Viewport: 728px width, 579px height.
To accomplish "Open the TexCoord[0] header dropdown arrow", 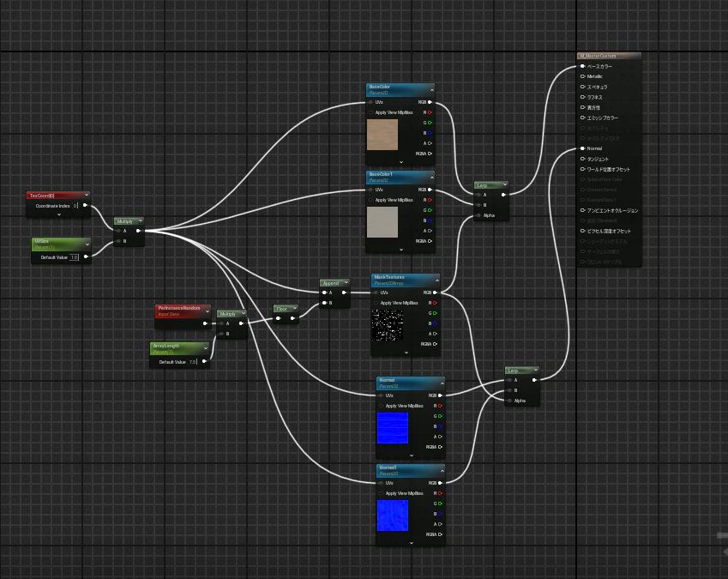I will tap(87, 195).
